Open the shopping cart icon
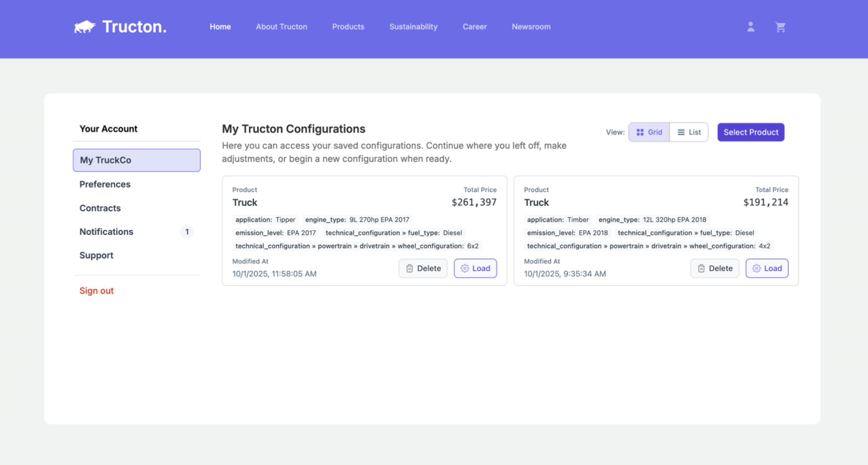Viewport: 868px width, 465px height. pos(781,27)
